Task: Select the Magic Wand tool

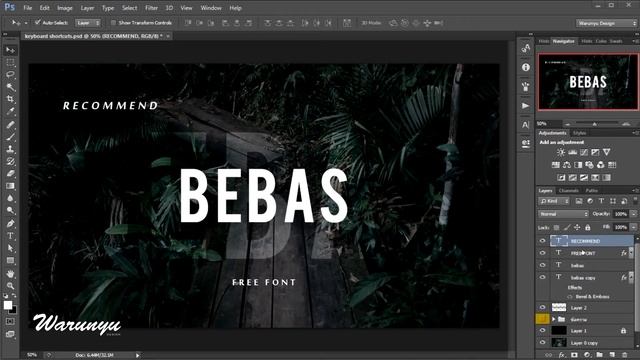Action: coord(10,87)
